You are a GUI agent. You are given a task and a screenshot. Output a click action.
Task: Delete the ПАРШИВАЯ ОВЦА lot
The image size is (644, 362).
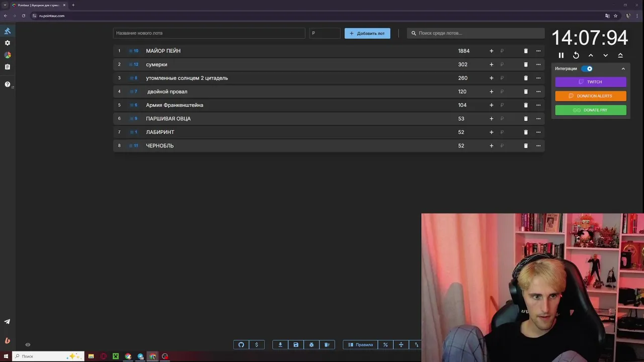point(526,119)
